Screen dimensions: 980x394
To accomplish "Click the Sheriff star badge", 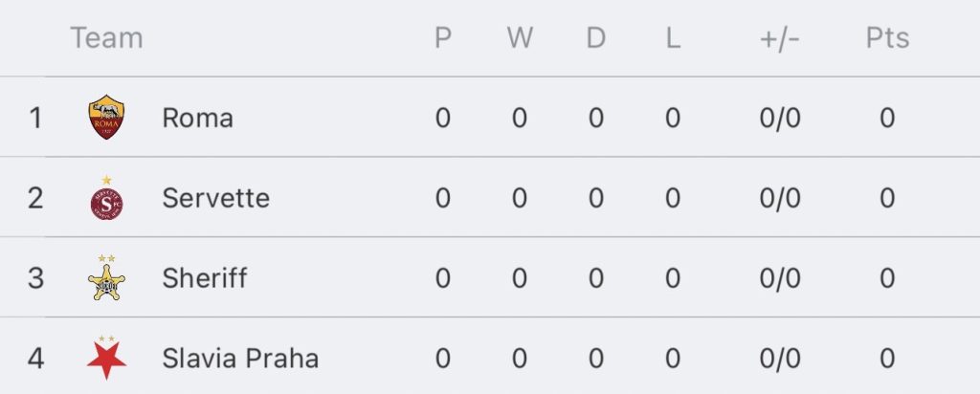I will 106,278.
